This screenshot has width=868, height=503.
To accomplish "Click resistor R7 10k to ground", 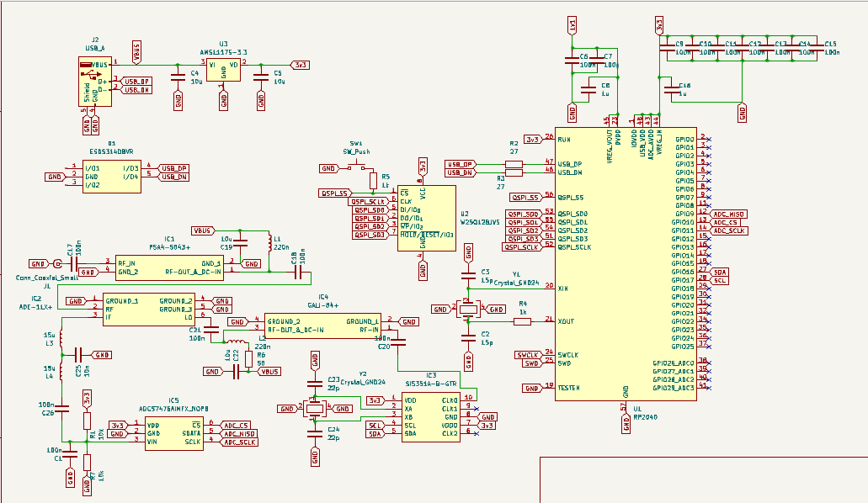I will pyautogui.click(x=87, y=463).
